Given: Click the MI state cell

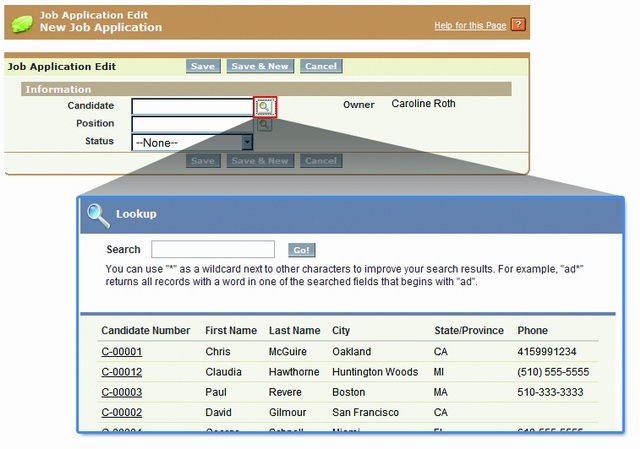Looking at the screenshot, I should [x=439, y=372].
